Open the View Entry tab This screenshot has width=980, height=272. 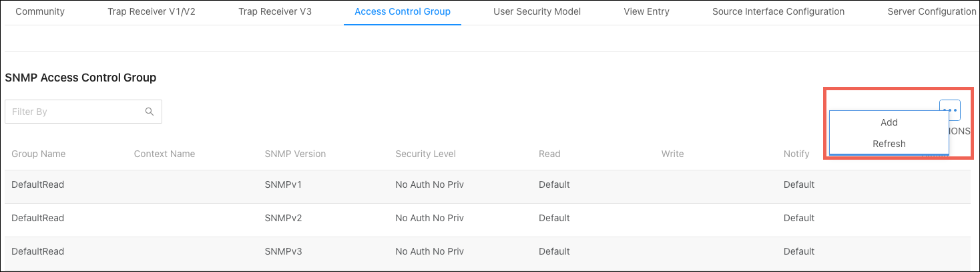(x=647, y=11)
